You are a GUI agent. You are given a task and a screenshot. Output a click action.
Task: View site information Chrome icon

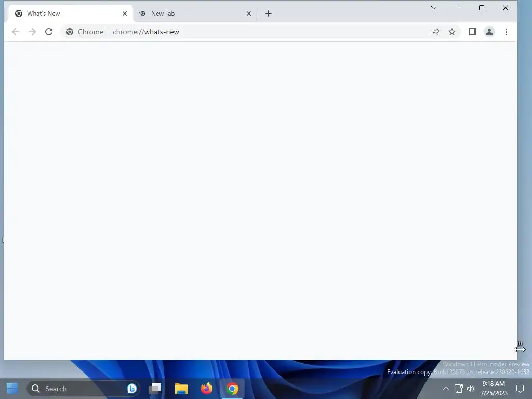pyautogui.click(x=70, y=32)
